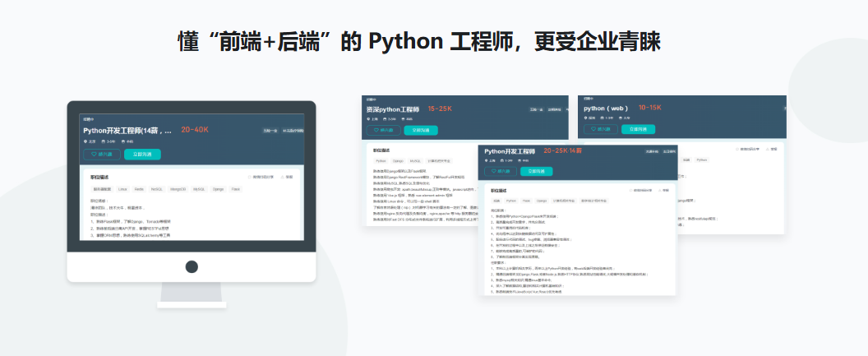Click WeChat share icon on 20-25K·14薪 card
This screenshot has width=868, height=356.
coord(632,189)
